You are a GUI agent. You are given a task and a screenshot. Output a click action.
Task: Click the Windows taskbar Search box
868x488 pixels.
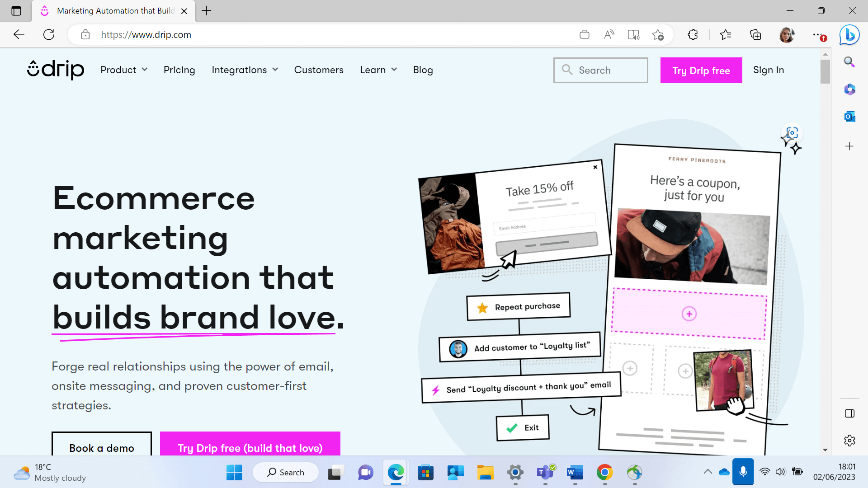point(286,473)
